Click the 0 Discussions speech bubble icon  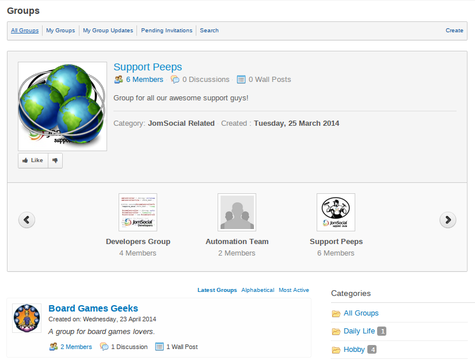pyautogui.click(x=175, y=79)
